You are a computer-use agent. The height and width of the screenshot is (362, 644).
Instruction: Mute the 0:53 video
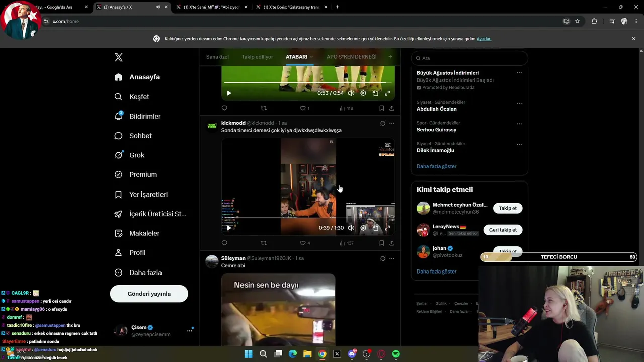(x=351, y=93)
